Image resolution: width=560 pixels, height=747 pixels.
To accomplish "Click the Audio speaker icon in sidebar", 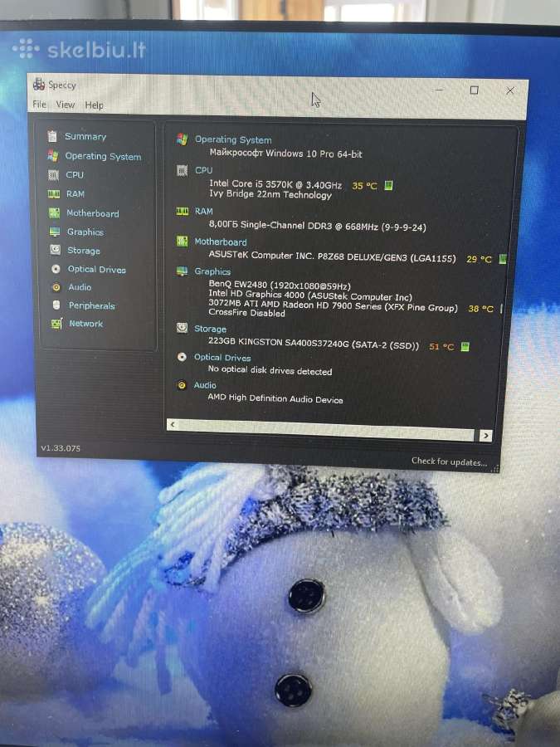I will click(56, 287).
